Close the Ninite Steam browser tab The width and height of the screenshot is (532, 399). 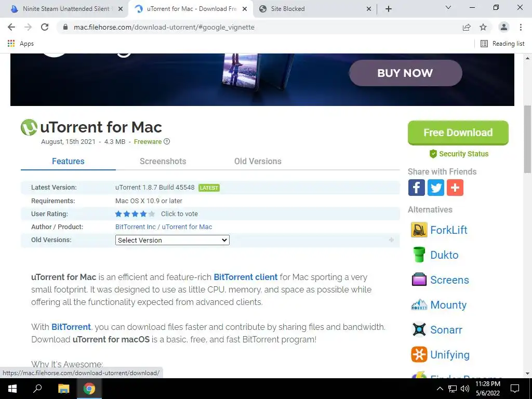coord(120,9)
